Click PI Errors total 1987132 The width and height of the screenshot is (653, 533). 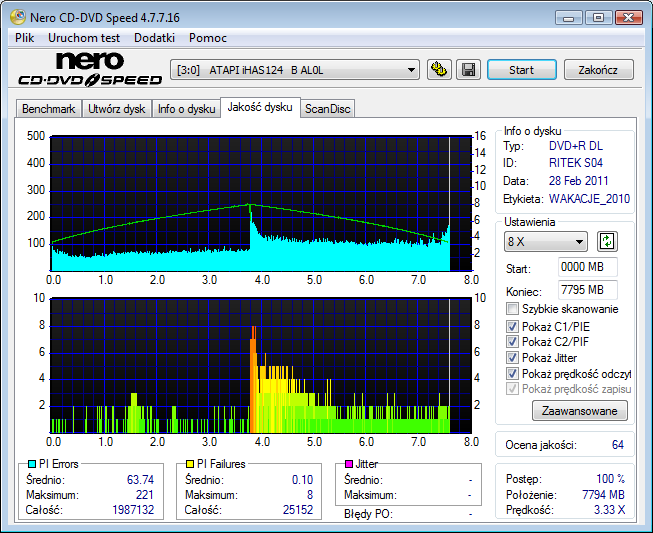pyautogui.click(x=133, y=510)
